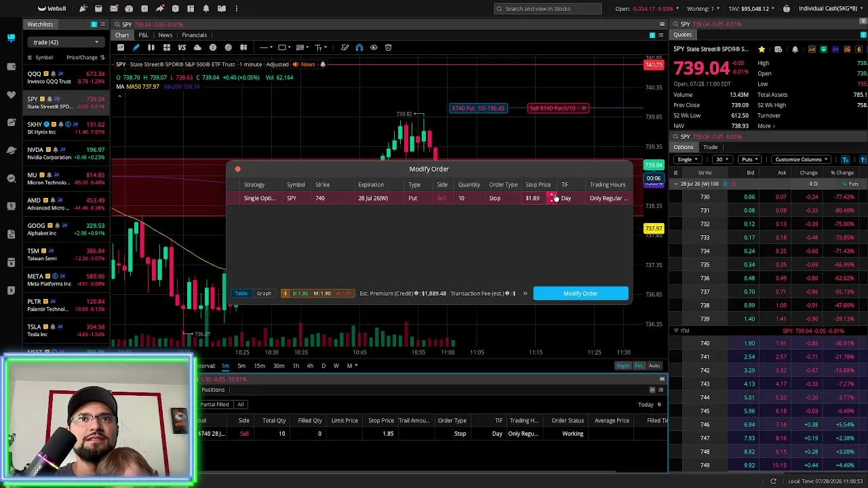Click the dollar sign circle chart icon
This screenshot has width=868, height=488.
(x=213, y=47)
